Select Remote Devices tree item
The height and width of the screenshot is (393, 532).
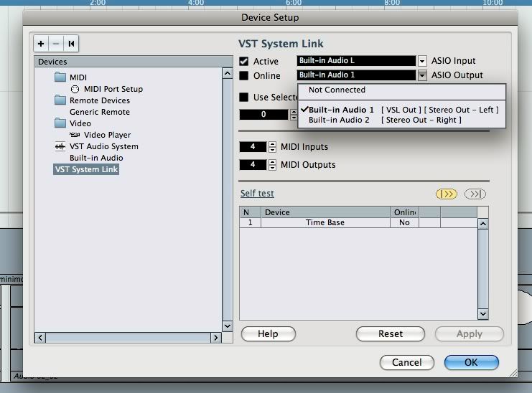[100, 100]
